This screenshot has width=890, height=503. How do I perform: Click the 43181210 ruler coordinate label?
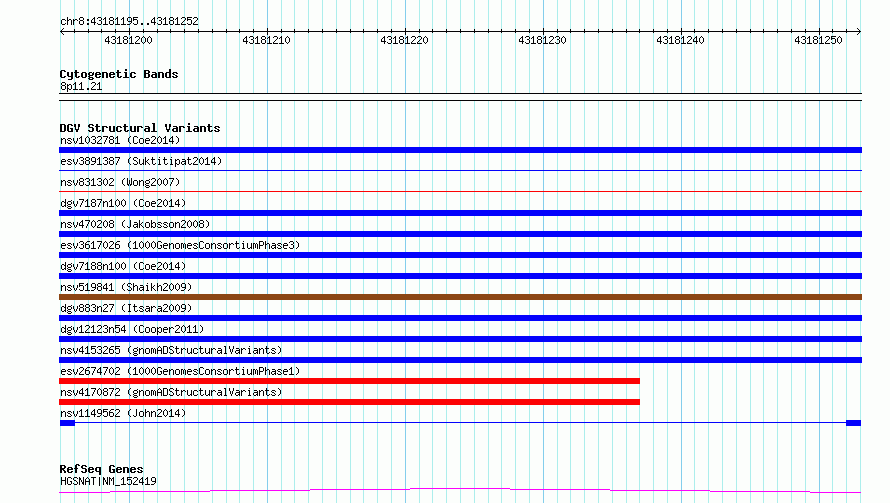click(266, 40)
